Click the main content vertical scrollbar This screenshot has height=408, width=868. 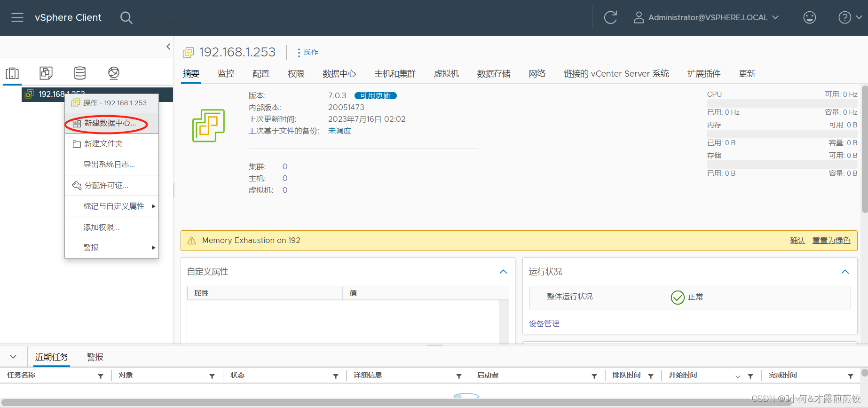click(864, 149)
